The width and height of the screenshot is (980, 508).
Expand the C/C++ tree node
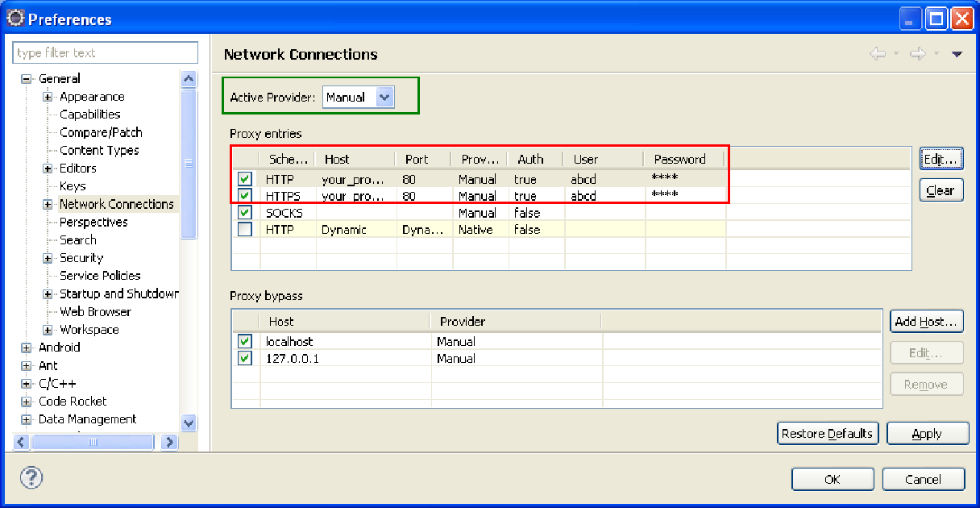pyautogui.click(x=27, y=384)
